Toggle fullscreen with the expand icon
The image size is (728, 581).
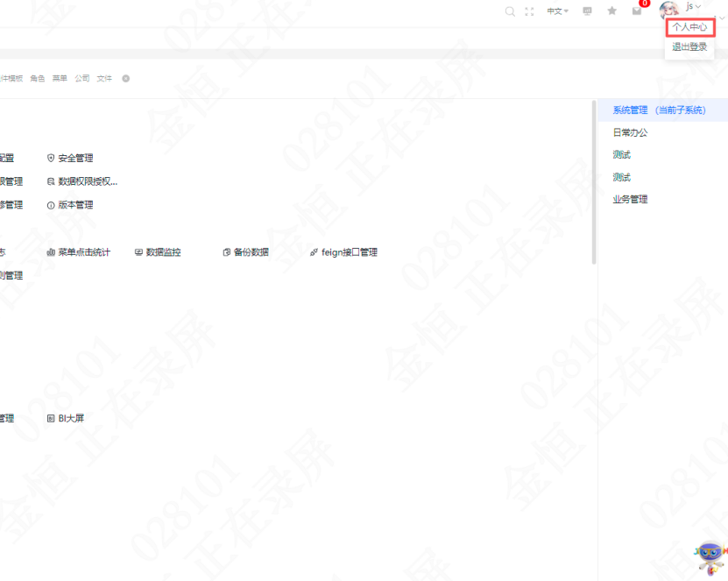(529, 11)
